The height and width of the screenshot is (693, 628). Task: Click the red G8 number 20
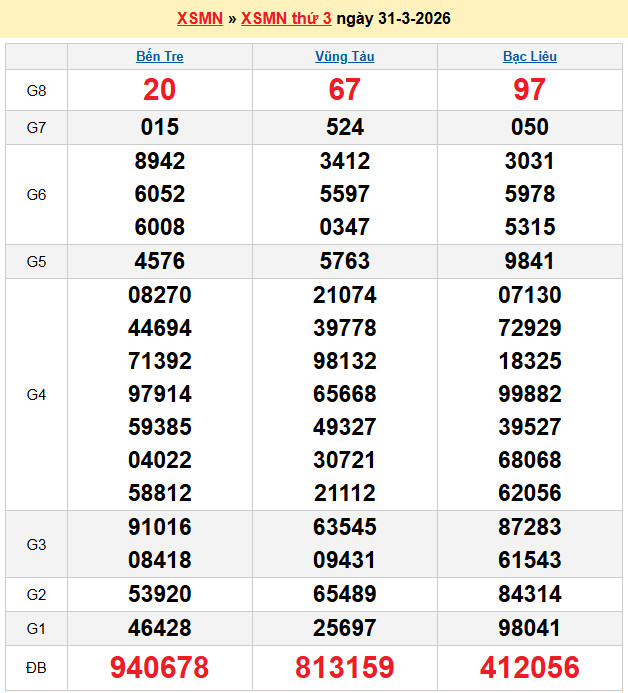(160, 90)
